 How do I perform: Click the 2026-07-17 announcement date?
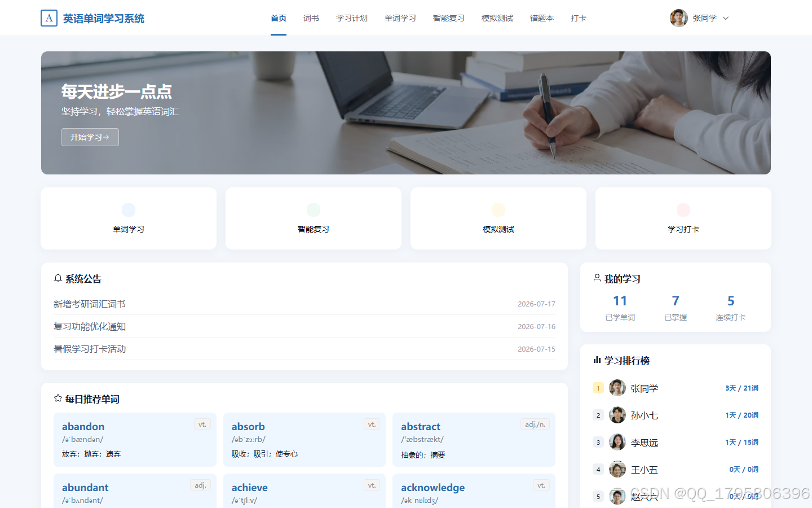536,304
